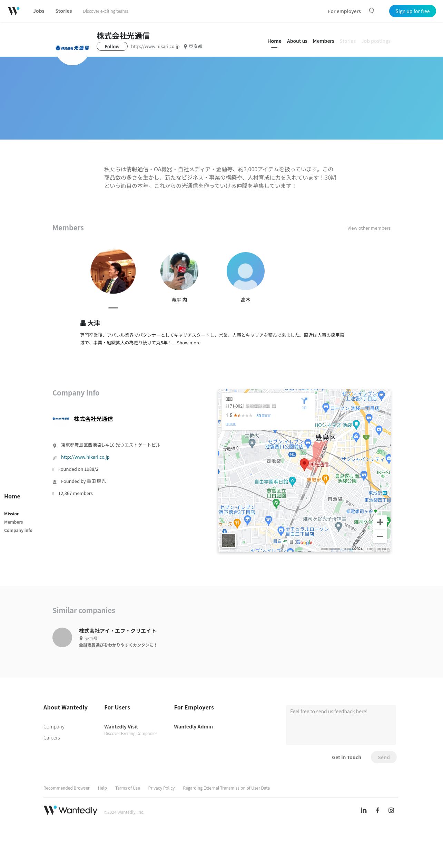Screen dimensions: 443x868
Task: Click the small company logo in Company info
Action: tap(61, 419)
